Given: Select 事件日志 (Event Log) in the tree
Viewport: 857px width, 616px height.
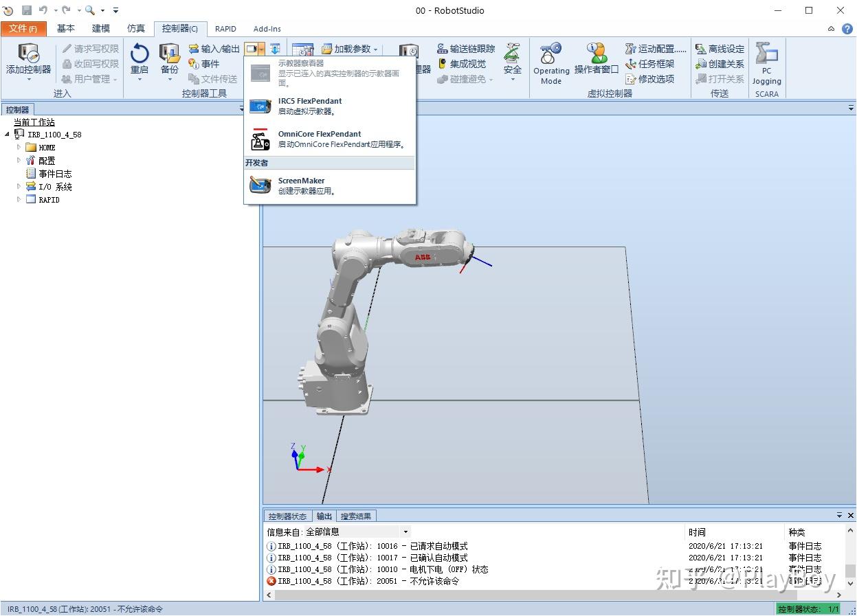Looking at the screenshot, I should 54,174.
